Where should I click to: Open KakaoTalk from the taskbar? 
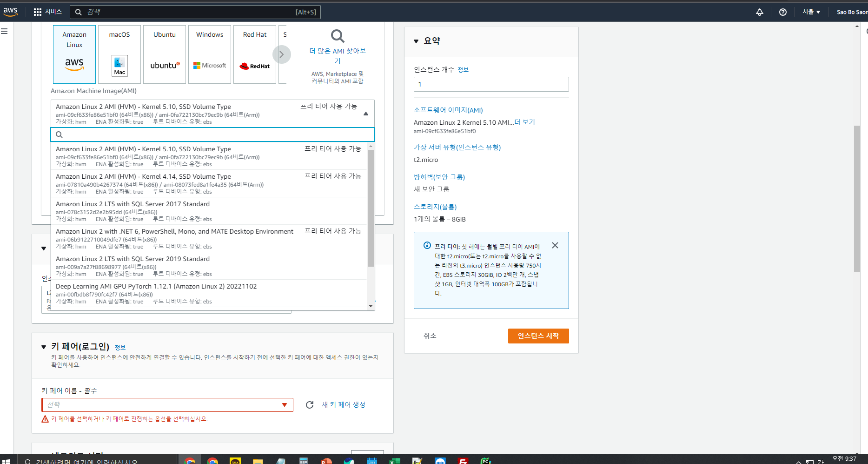click(235, 461)
